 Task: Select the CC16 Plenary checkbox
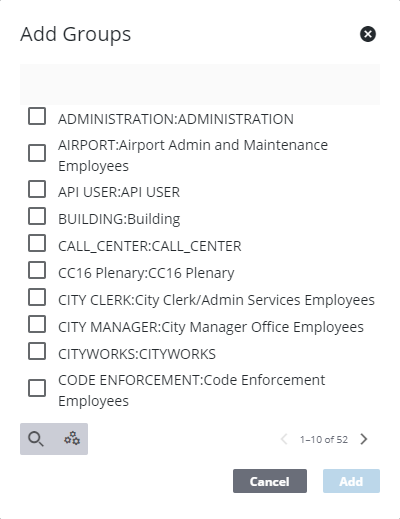[x=37, y=270]
